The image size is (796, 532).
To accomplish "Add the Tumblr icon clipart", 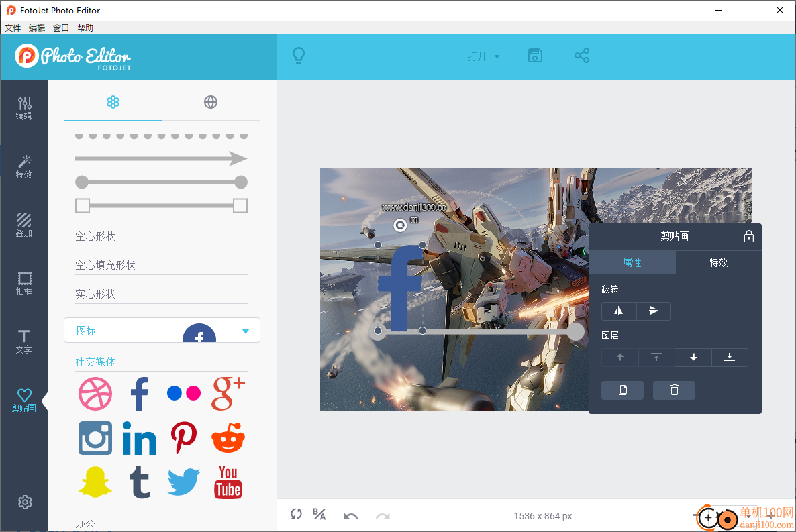I will point(140,482).
